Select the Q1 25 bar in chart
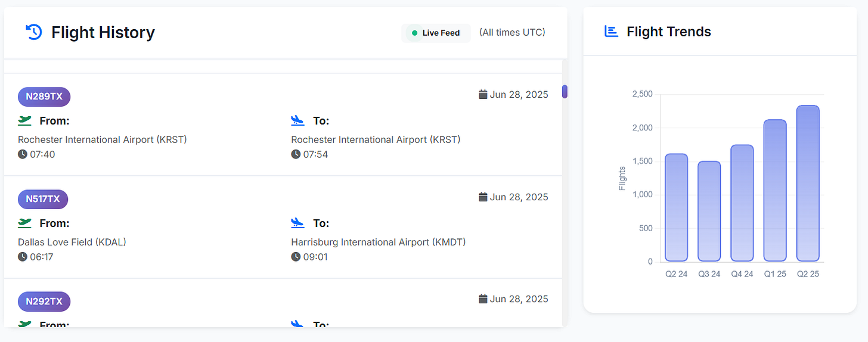The height and width of the screenshot is (342, 868). (x=775, y=191)
